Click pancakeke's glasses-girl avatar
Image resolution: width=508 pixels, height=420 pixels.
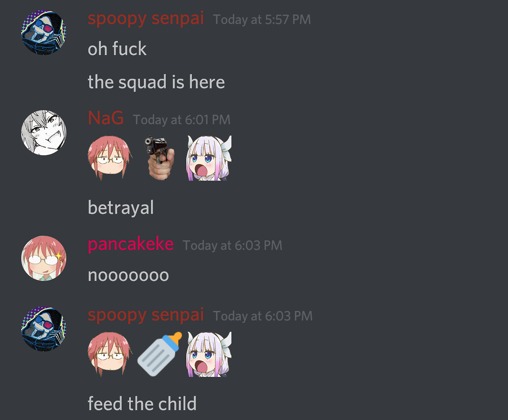pos(44,258)
